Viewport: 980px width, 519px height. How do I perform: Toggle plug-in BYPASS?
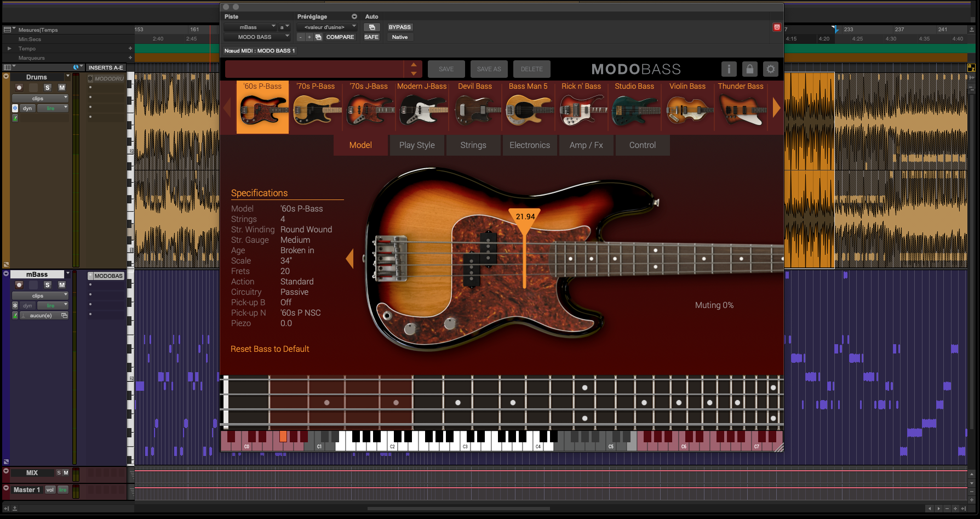click(x=400, y=27)
